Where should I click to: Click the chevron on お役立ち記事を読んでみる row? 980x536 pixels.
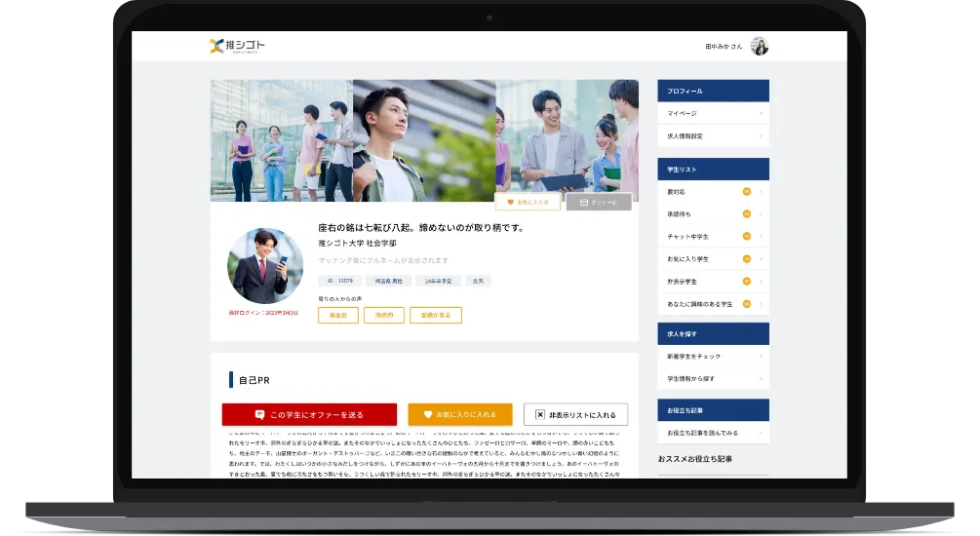(761, 433)
